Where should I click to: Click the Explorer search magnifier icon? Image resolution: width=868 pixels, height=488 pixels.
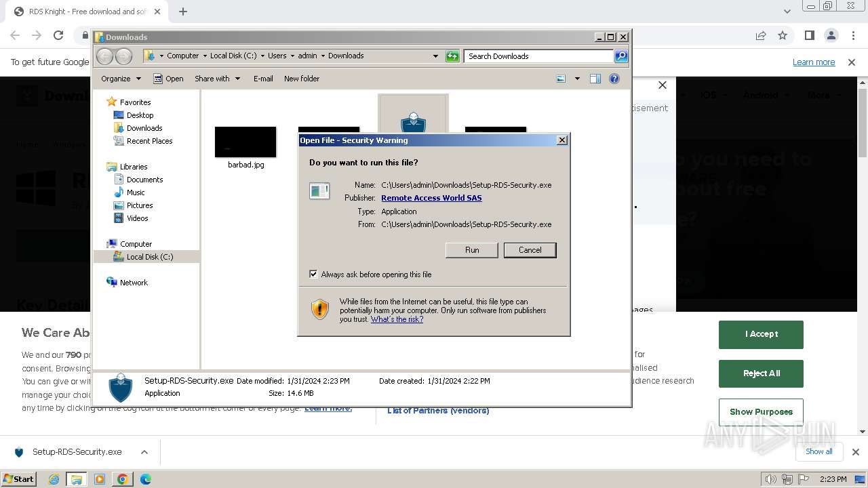pos(621,56)
